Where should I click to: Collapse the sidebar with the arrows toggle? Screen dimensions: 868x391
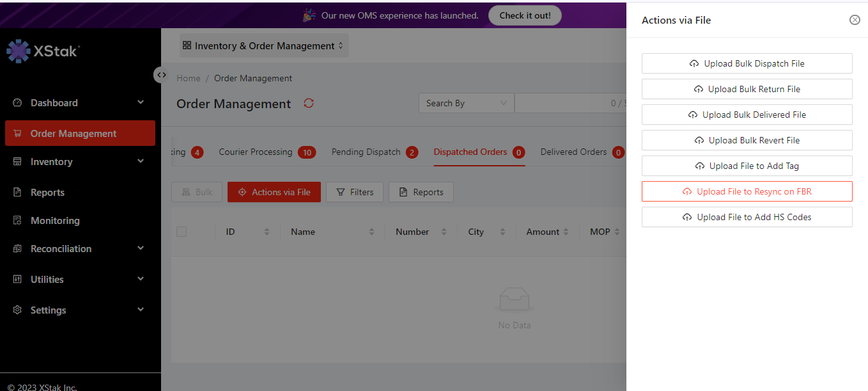tap(162, 75)
